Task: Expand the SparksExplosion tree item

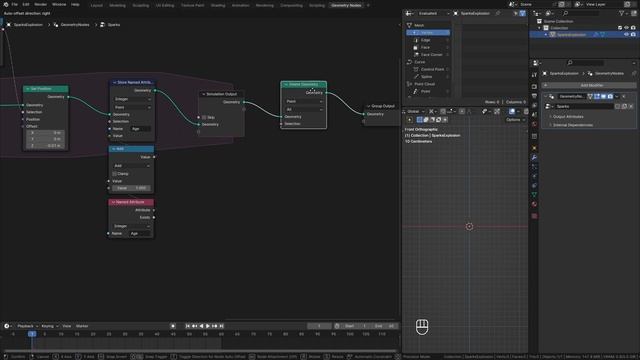Action: click(546, 35)
